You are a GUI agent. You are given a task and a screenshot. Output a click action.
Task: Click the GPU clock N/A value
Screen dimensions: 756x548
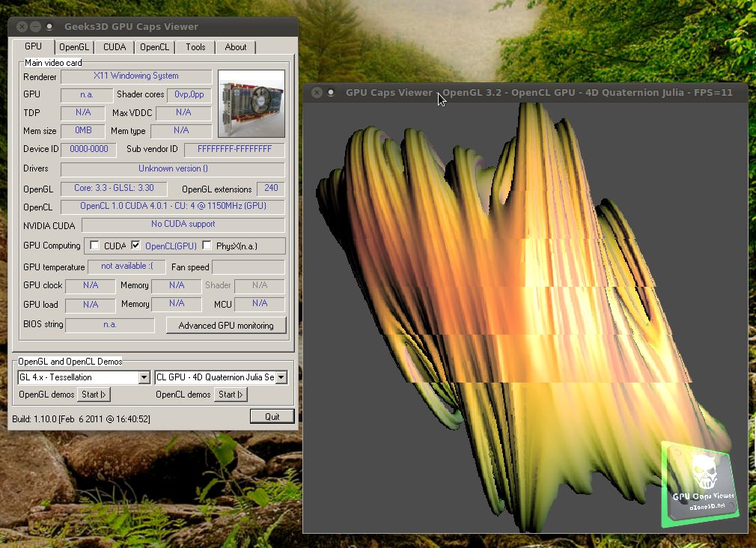click(90, 285)
